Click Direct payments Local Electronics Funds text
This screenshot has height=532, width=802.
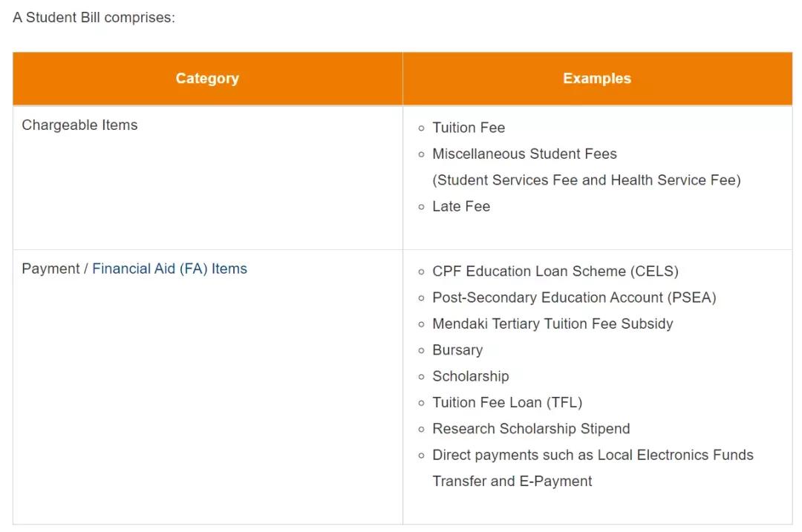[593, 456]
